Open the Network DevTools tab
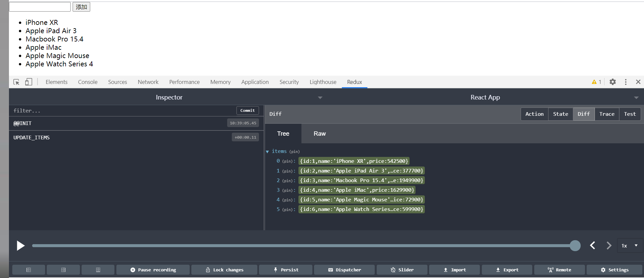The height and width of the screenshot is (278, 644). tap(148, 82)
